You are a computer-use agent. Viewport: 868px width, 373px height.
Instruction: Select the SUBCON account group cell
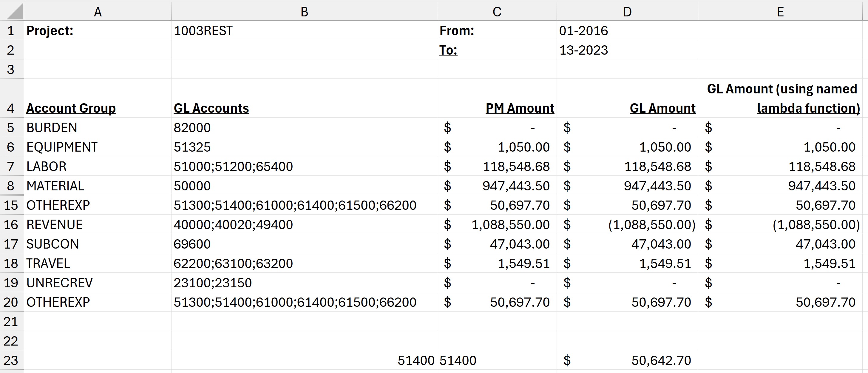(98, 243)
